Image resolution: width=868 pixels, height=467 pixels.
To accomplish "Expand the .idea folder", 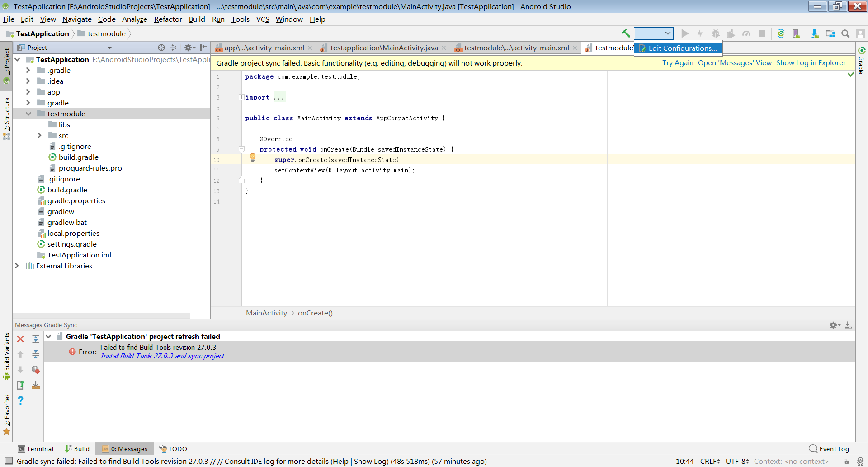I will click(x=28, y=81).
